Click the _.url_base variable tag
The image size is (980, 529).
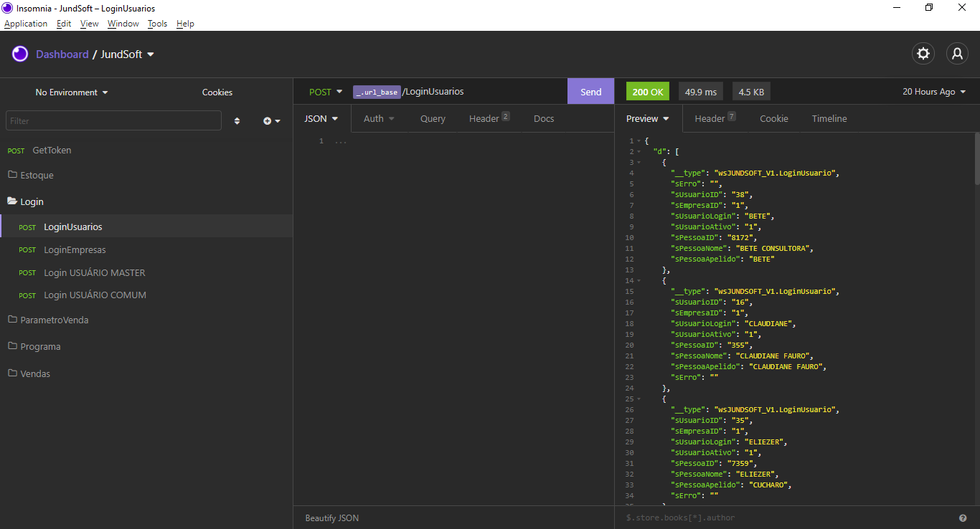click(377, 92)
